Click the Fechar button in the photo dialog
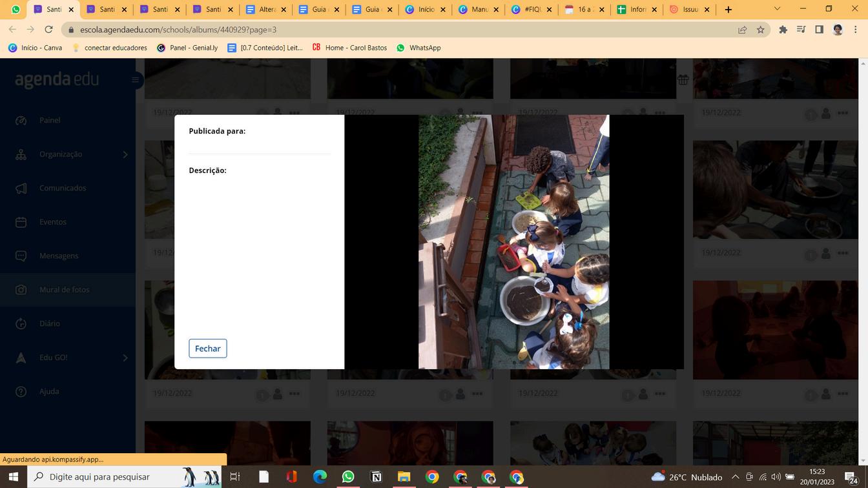This screenshot has width=868, height=488. [x=207, y=349]
